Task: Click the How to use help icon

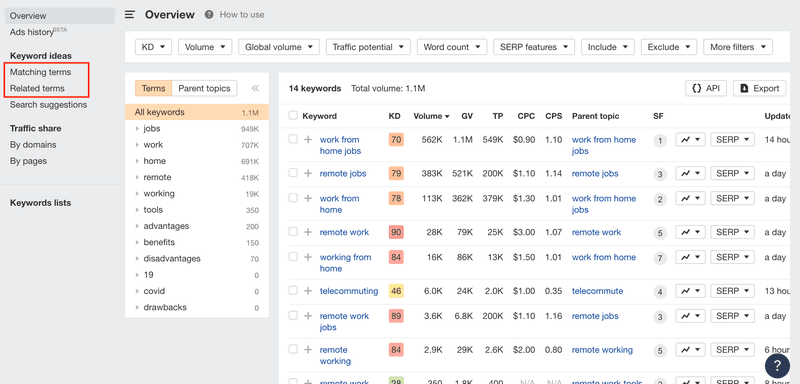Action: click(x=209, y=15)
